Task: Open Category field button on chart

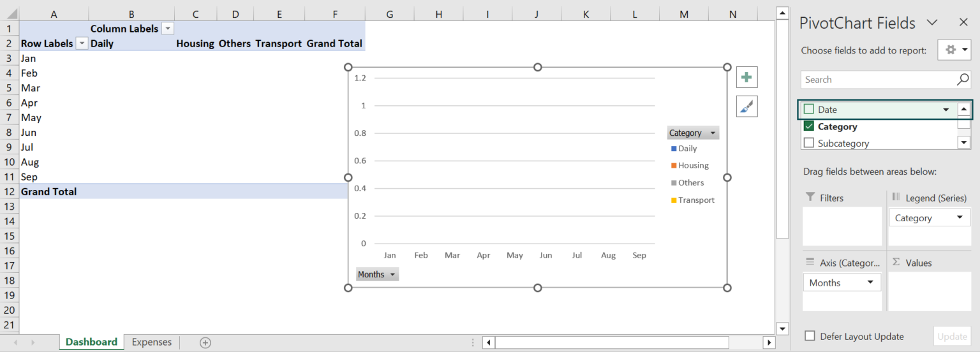Action: point(693,133)
